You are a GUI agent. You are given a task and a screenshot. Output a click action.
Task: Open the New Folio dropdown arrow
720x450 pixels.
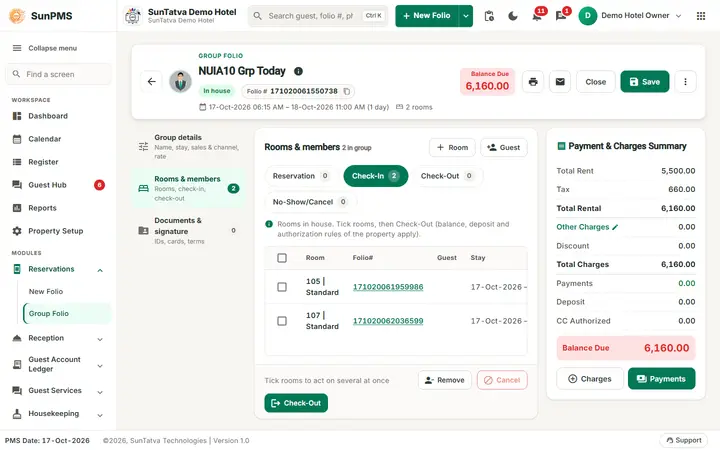(466, 16)
